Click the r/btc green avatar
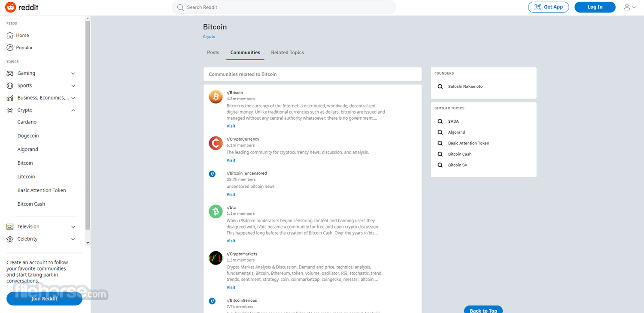644x313 pixels. (x=216, y=211)
